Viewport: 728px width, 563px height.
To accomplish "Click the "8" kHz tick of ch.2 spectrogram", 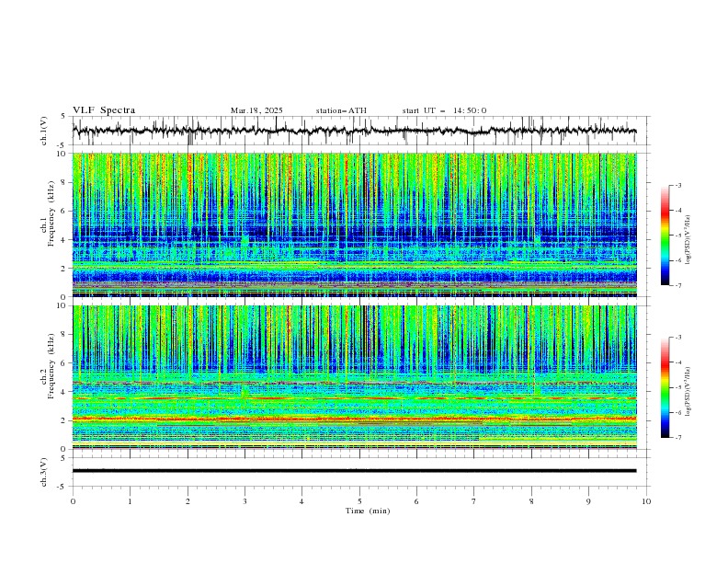I will point(65,335).
